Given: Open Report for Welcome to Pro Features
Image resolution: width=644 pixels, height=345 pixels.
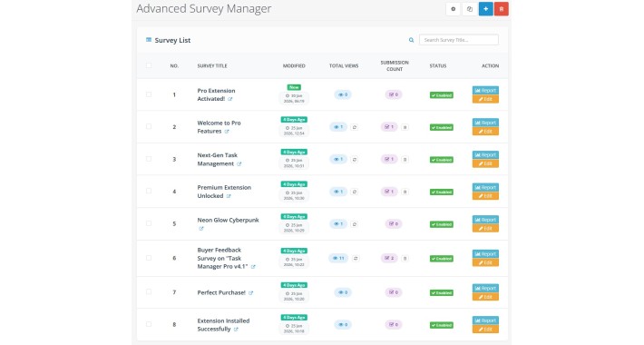Looking at the screenshot, I should tap(485, 123).
